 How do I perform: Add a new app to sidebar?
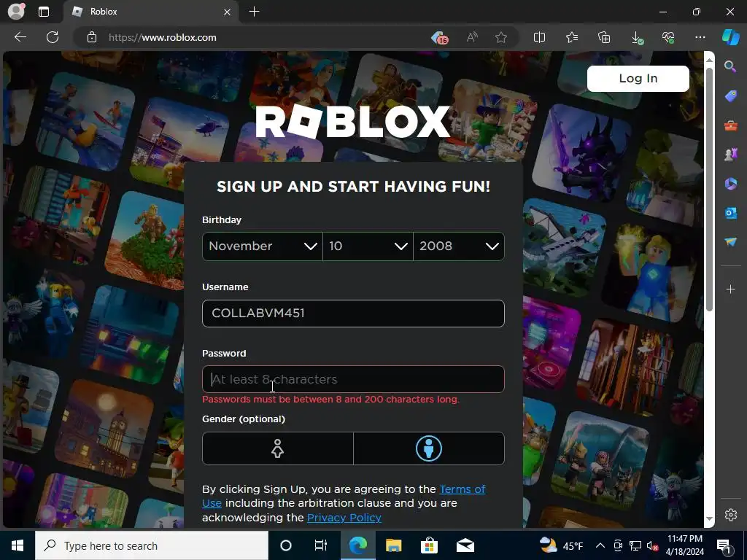point(730,289)
